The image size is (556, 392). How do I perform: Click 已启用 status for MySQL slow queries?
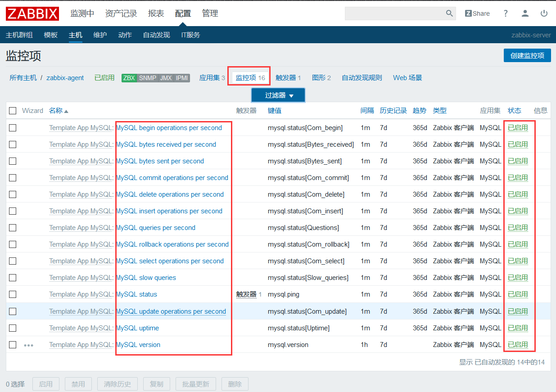coord(518,278)
